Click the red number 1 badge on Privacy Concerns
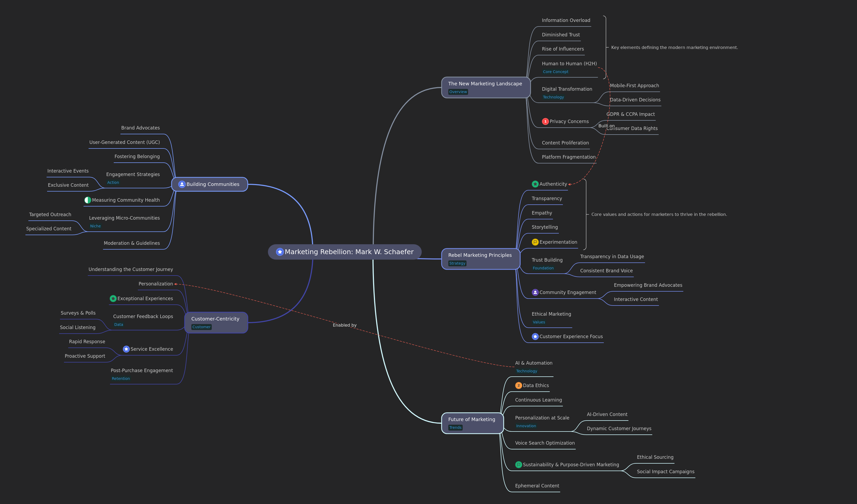The image size is (857, 504). pos(545,121)
